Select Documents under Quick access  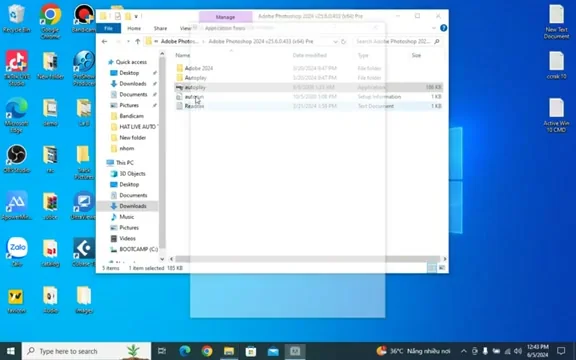coord(133,94)
